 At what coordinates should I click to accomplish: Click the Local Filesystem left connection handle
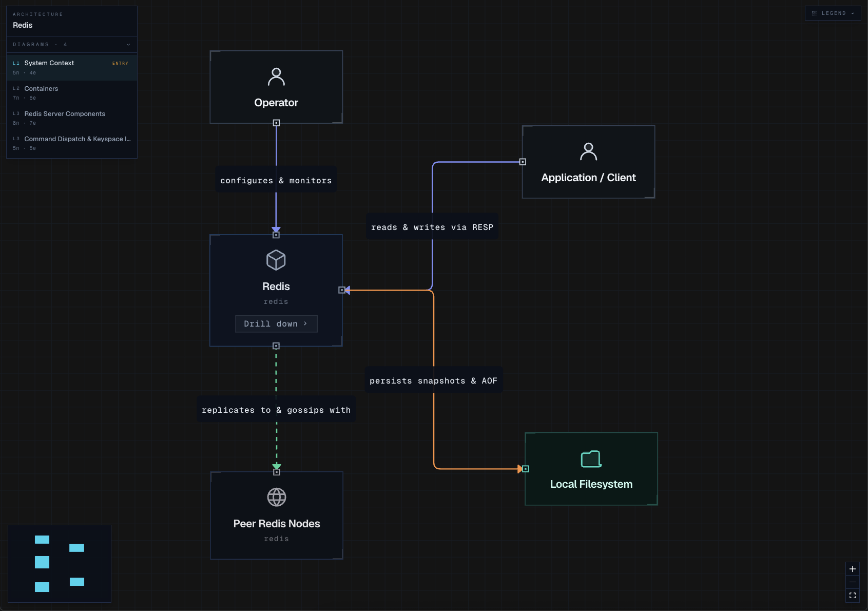[526, 469]
